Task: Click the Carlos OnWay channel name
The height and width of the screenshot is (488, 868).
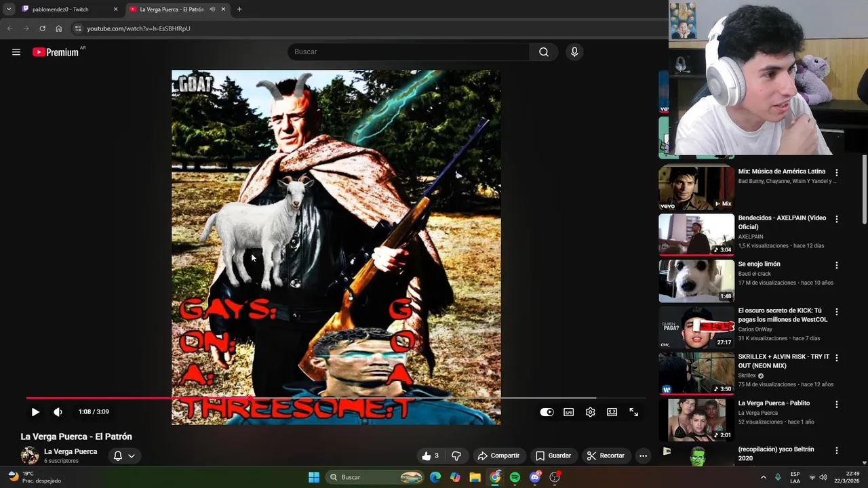Action: (755, 329)
